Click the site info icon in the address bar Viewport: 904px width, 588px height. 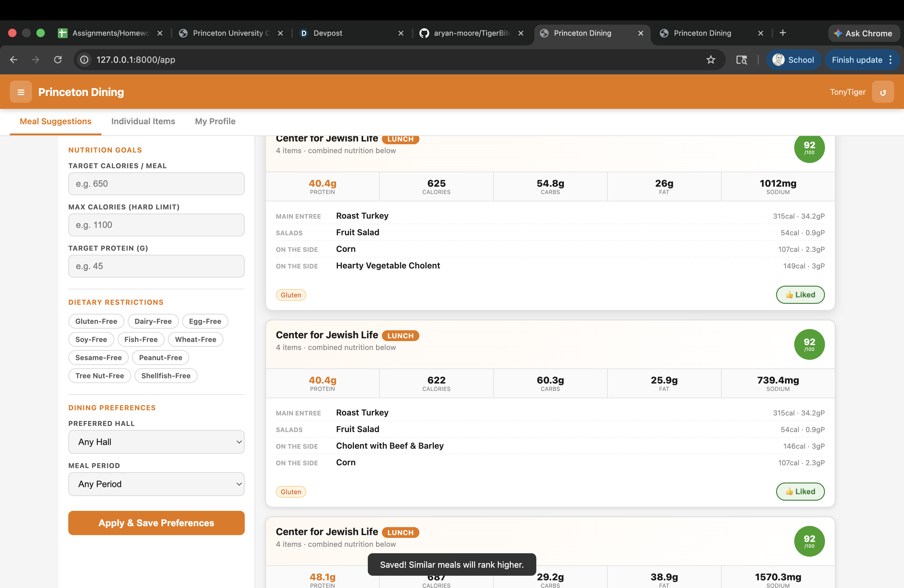tap(84, 60)
